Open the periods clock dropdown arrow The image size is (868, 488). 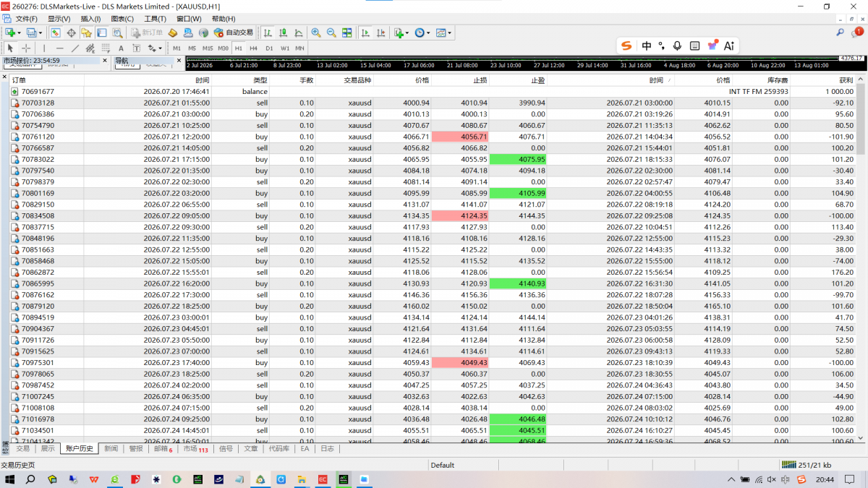[428, 33]
